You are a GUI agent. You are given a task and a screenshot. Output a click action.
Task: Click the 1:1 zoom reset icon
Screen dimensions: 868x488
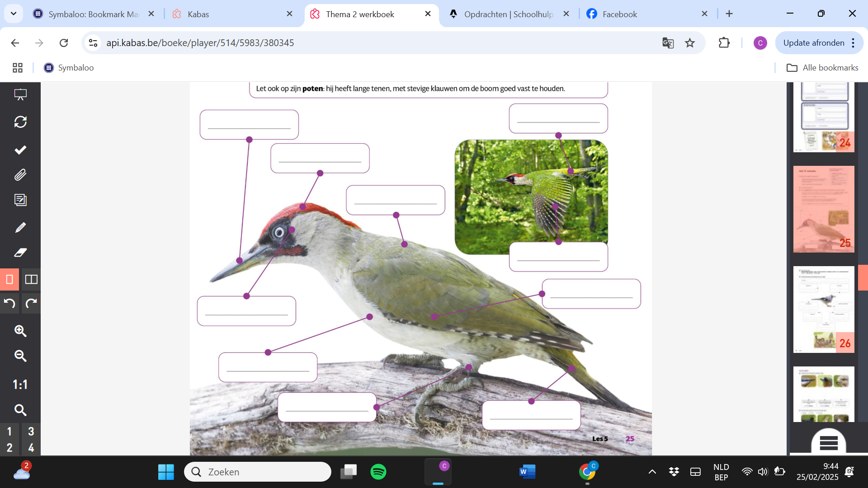[20, 385]
